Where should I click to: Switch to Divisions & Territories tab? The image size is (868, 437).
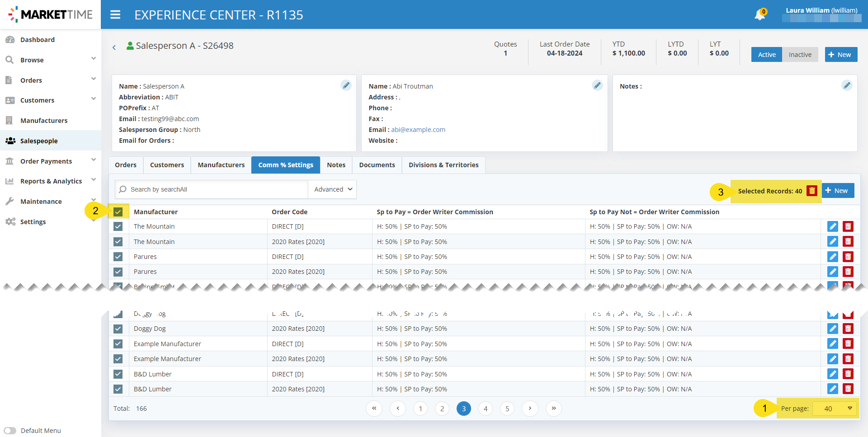443,165
